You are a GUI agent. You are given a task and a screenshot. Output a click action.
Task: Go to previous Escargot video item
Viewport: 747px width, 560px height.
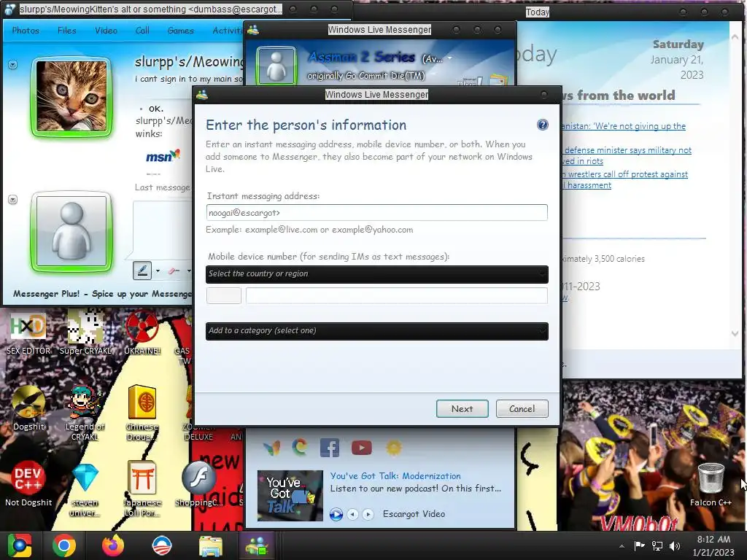pos(352,514)
